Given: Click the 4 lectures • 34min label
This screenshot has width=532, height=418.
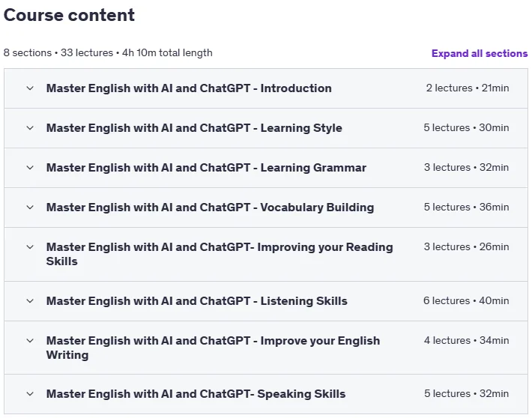Looking at the screenshot, I should point(466,340).
